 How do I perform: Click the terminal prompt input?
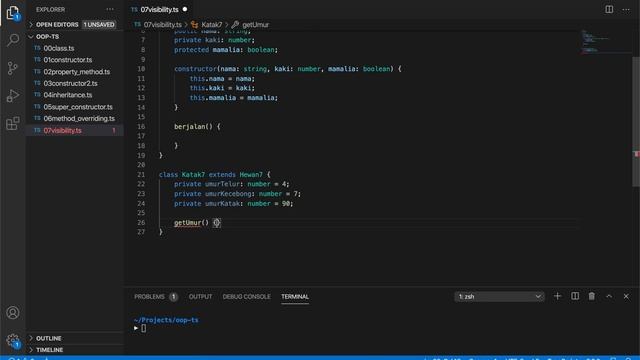point(143,328)
